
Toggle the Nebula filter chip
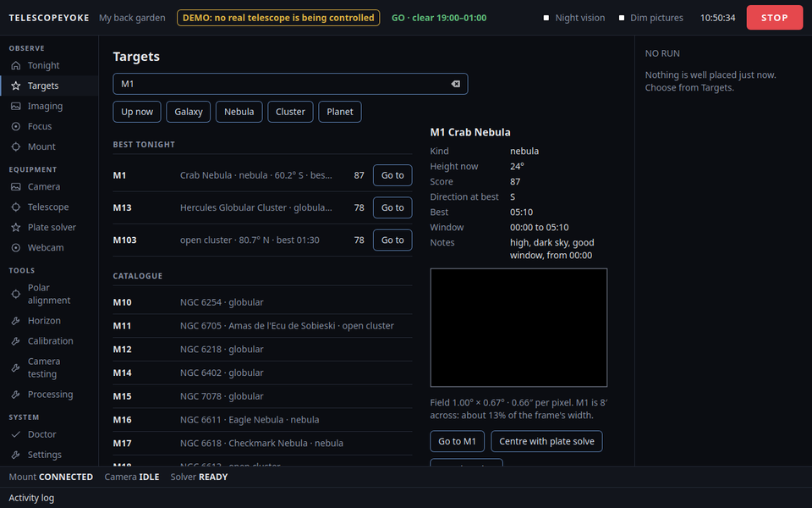click(x=239, y=112)
